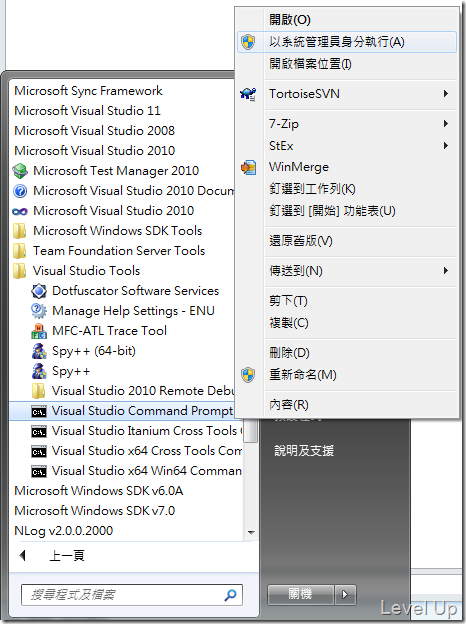Click the Itanium Cross Tools console icon

pyautogui.click(x=39, y=432)
